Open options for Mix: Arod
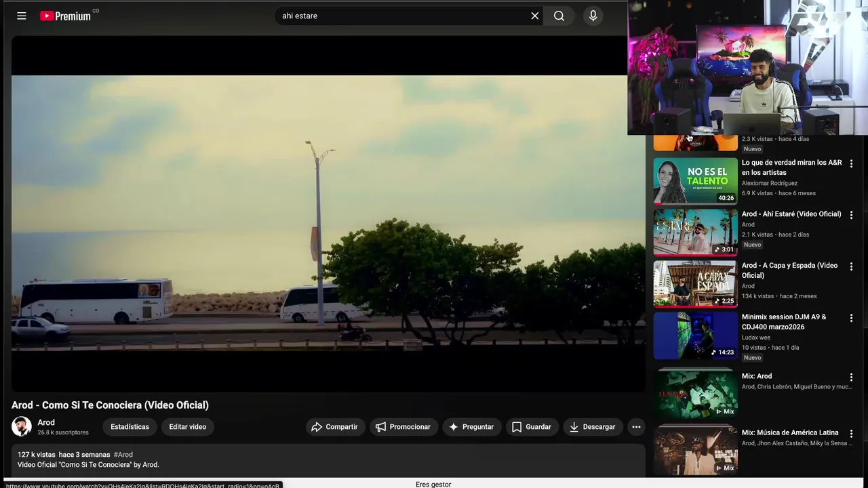Viewport: 868px width, 488px height. point(851,378)
